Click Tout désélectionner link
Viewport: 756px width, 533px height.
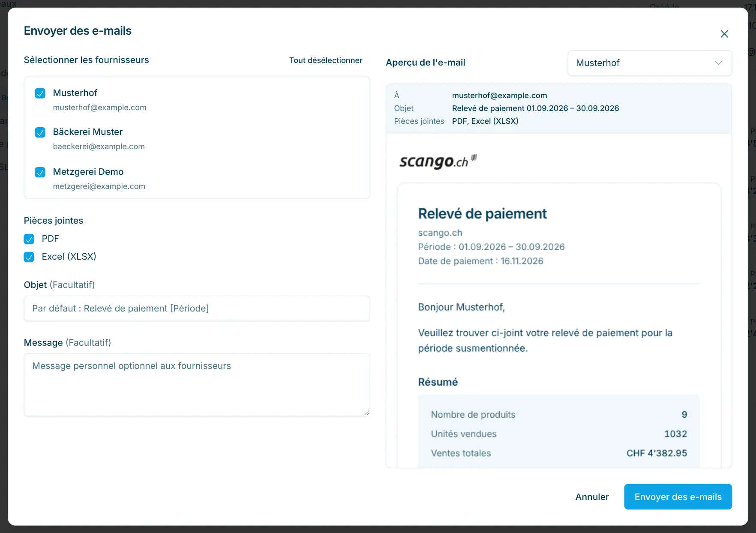[x=326, y=60]
